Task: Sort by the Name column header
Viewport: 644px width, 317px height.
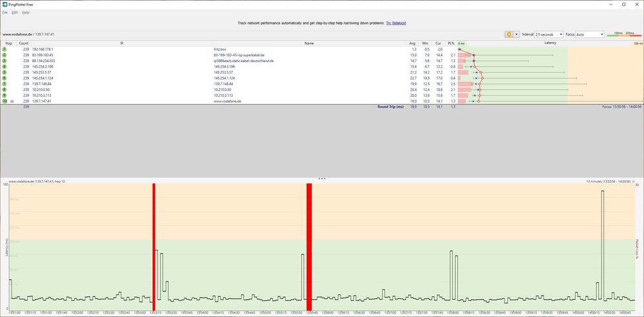Action: [x=309, y=43]
